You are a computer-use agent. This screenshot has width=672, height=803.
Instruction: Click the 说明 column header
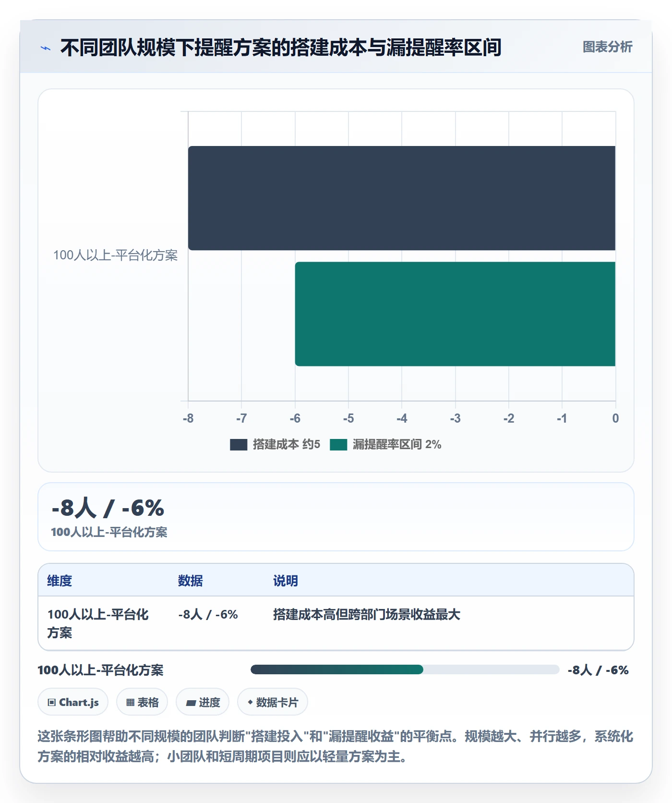pyautogui.click(x=286, y=581)
